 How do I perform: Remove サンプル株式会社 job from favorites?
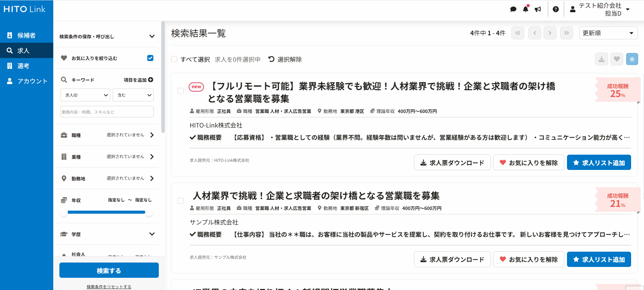(x=529, y=259)
